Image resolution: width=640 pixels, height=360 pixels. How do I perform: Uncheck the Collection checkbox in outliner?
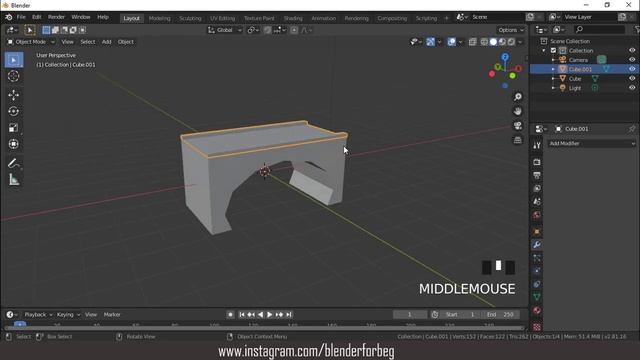pyautogui.click(x=553, y=51)
